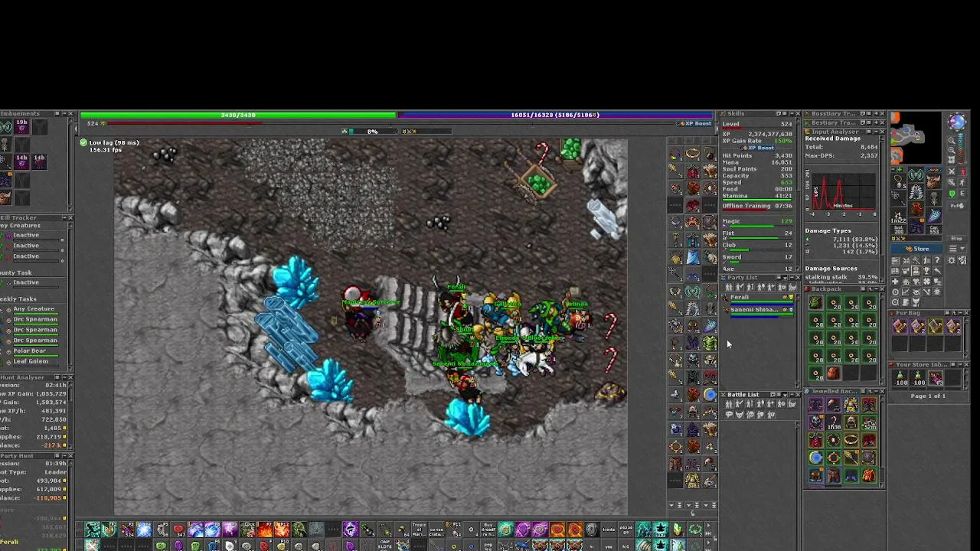Click the trophy icon in control buttons
This screenshot has height=551, width=980.
[x=926, y=270]
